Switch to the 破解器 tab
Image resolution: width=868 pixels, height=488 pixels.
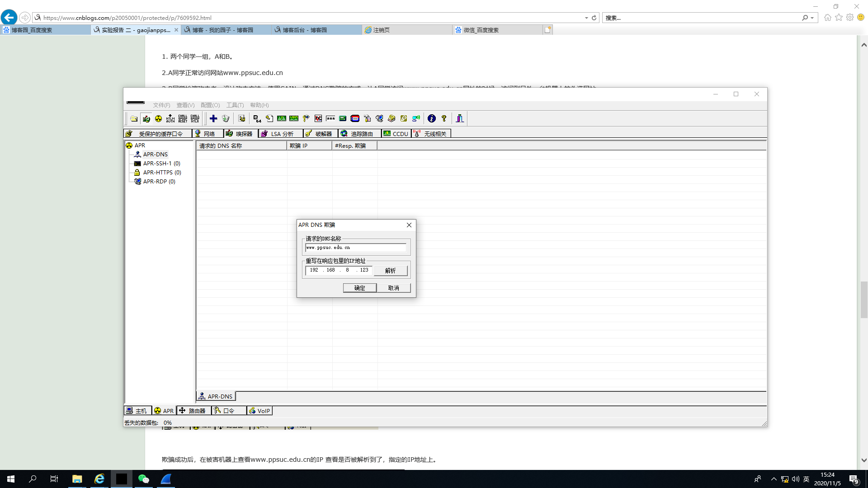click(x=321, y=134)
